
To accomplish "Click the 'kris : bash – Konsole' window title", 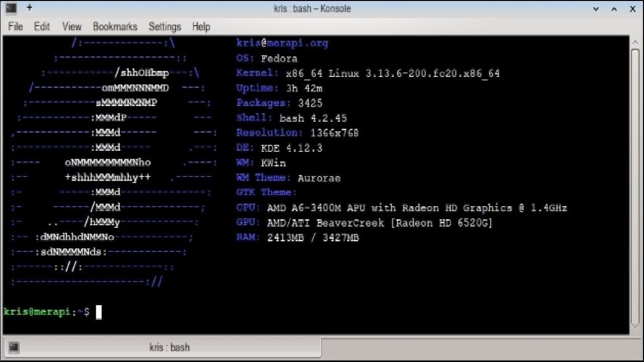I will click(x=312, y=9).
